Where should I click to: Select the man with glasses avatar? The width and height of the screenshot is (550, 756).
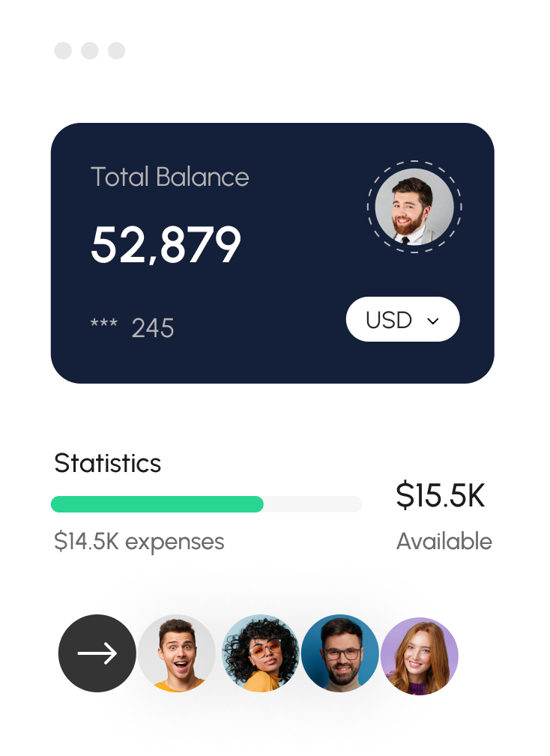click(x=340, y=653)
